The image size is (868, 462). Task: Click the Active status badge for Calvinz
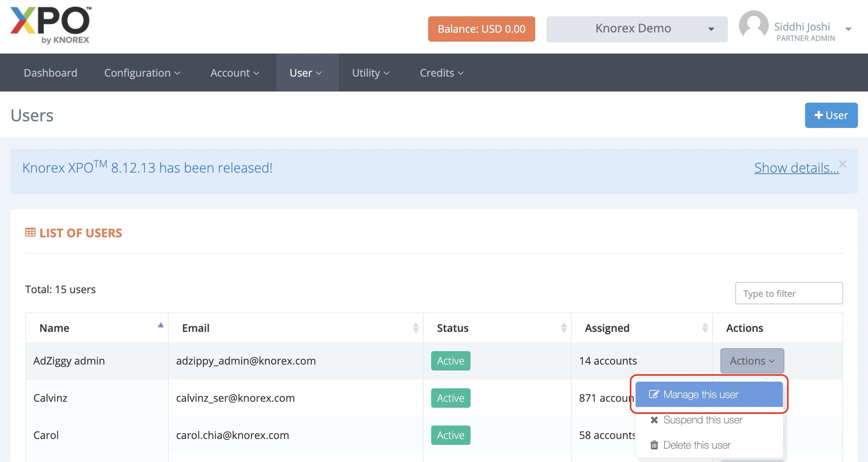point(450,398)
